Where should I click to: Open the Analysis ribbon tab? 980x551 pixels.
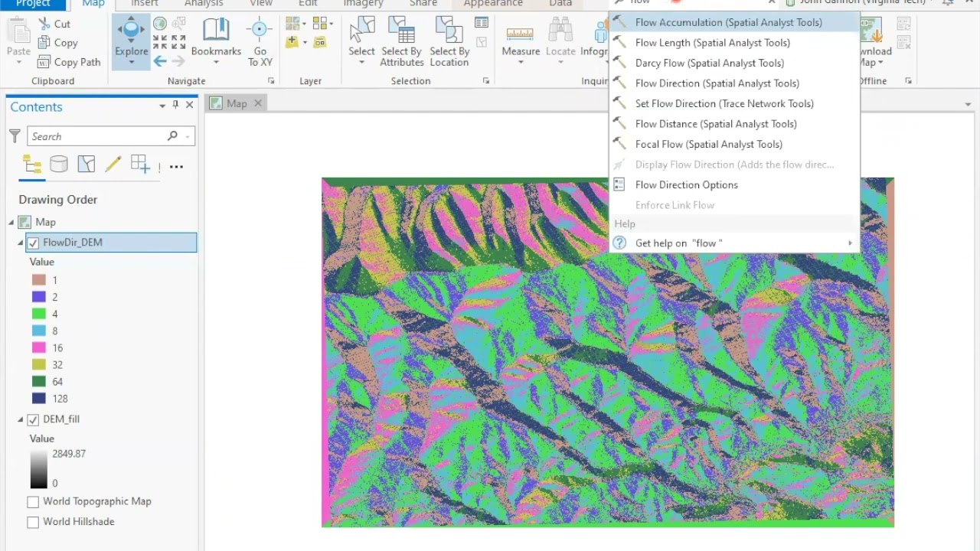coord(203,4)
